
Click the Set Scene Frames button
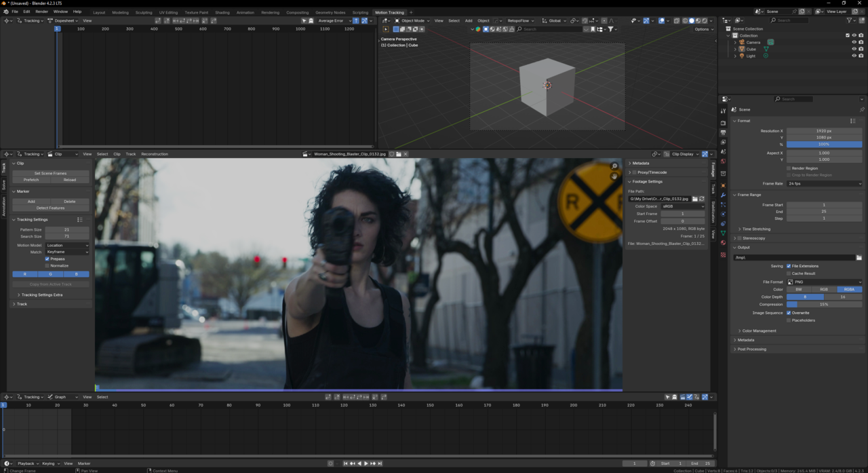point(50,173)
